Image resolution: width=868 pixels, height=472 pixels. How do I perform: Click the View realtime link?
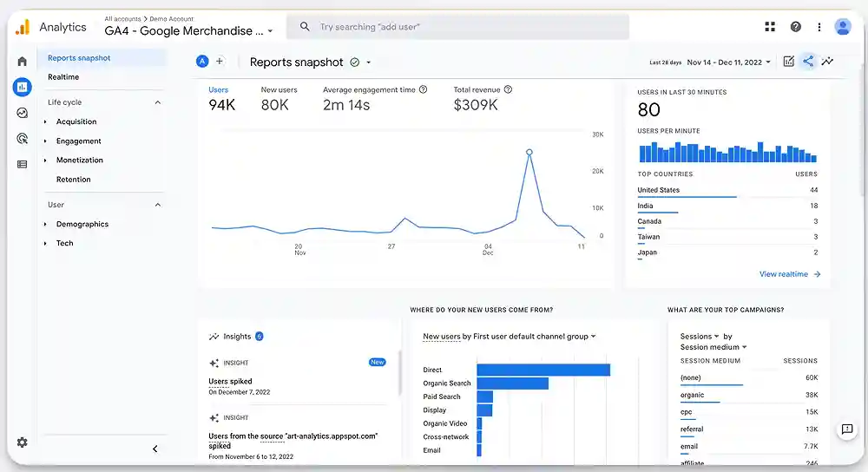[x=789, y=274]
